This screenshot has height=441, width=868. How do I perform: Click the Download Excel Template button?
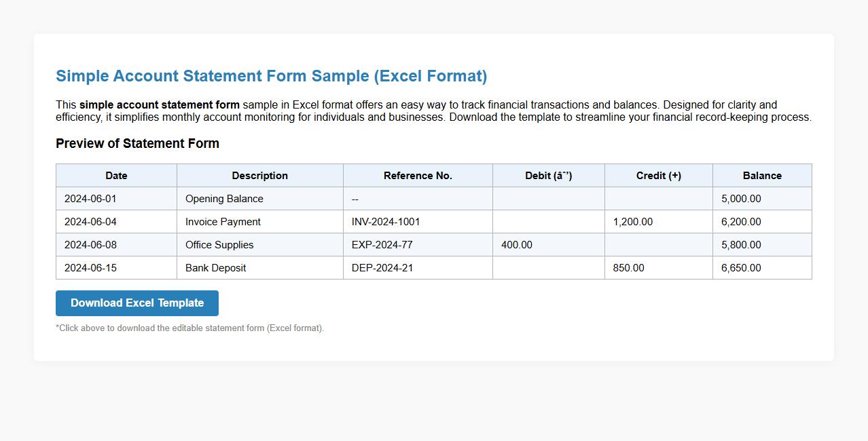click(137, 303)
